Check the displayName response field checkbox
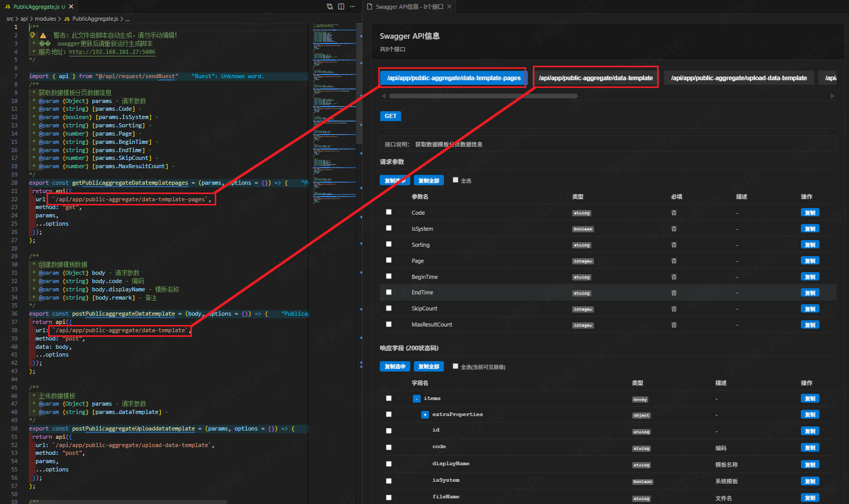Screen dimensions: 849x504 click(389, 464)
